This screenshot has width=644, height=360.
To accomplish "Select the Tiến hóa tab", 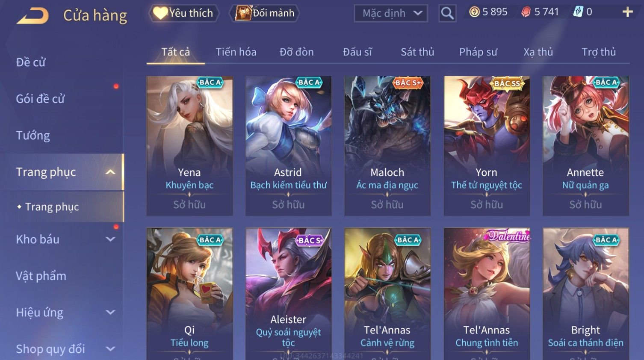I will click(x=236, y=52).
